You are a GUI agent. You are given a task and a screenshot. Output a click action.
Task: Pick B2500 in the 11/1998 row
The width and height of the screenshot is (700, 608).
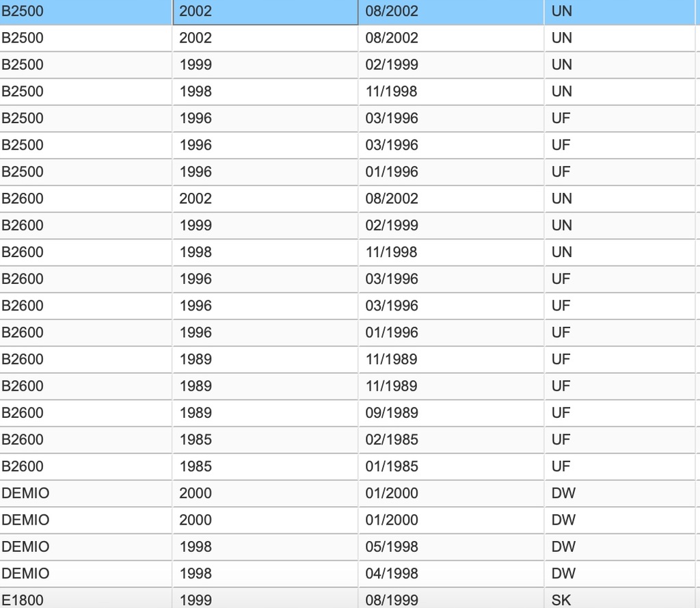[85, 92]
